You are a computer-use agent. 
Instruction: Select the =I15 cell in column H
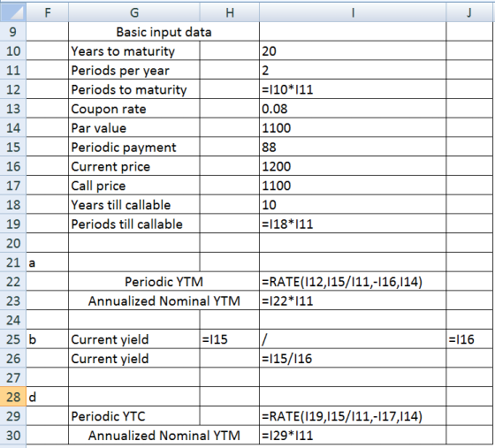pos(230,339)
